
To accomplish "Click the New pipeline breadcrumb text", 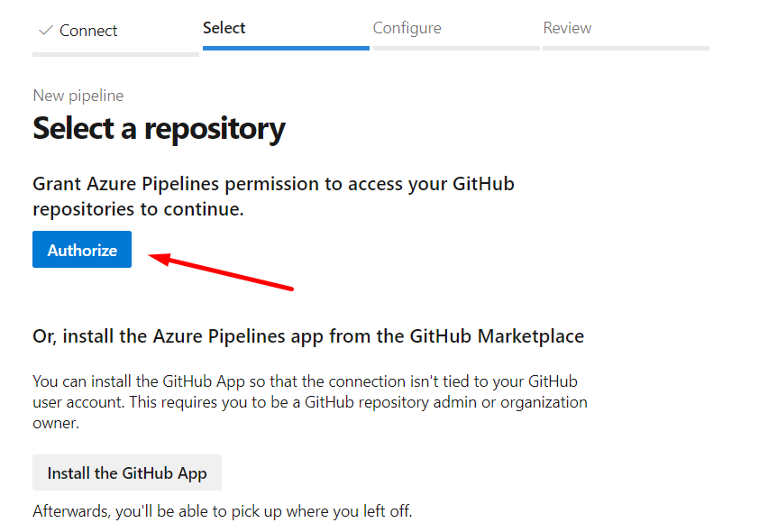I will click(x=78, y=96).
